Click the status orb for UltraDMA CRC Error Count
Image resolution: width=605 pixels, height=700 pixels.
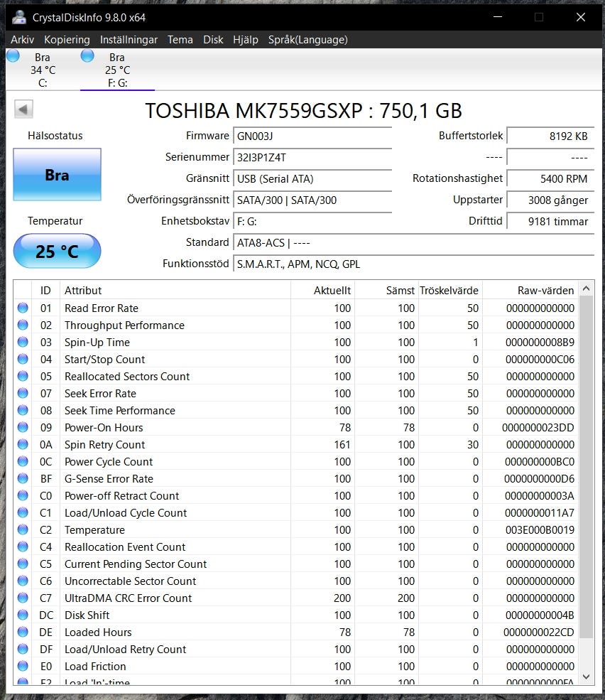tap(23, 598)
